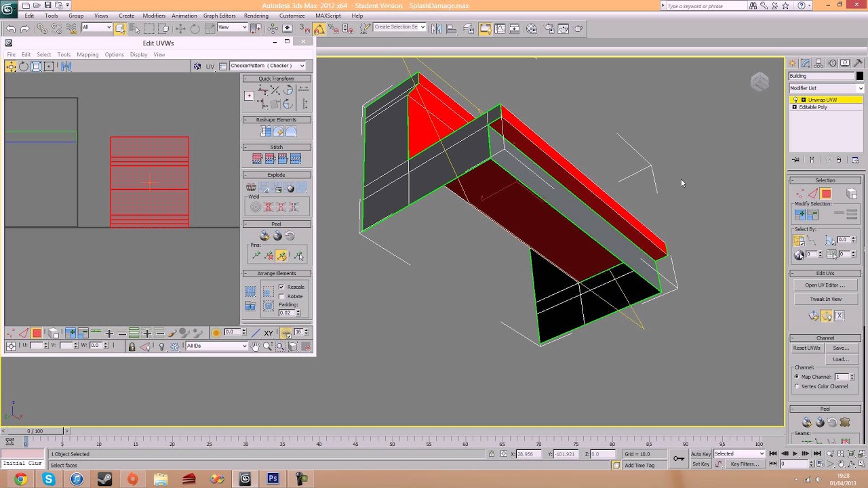
Task: Click the Pack Custom icon in Arrange Elements
Action: tap(250, 291)
